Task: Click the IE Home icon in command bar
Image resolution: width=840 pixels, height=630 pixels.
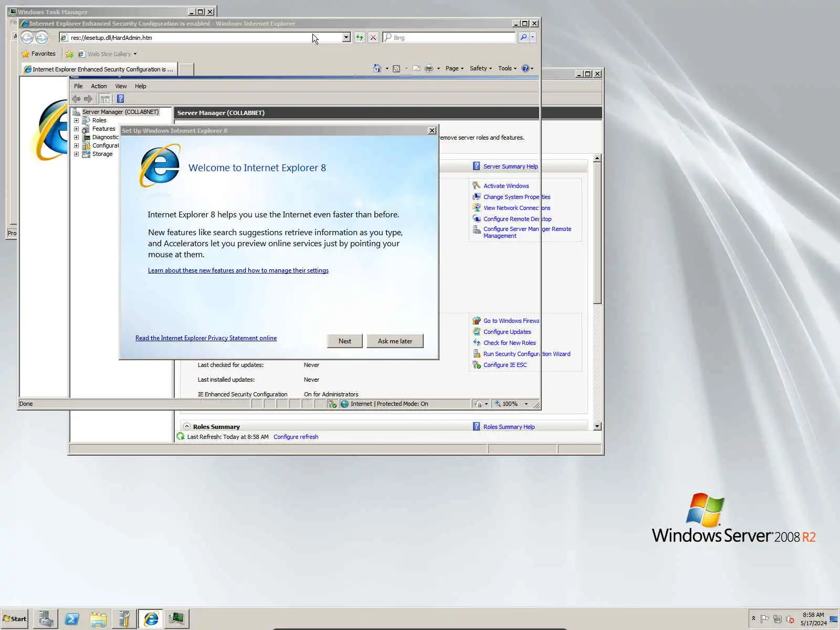Action: pyautogui.click(x=377, y=68)
